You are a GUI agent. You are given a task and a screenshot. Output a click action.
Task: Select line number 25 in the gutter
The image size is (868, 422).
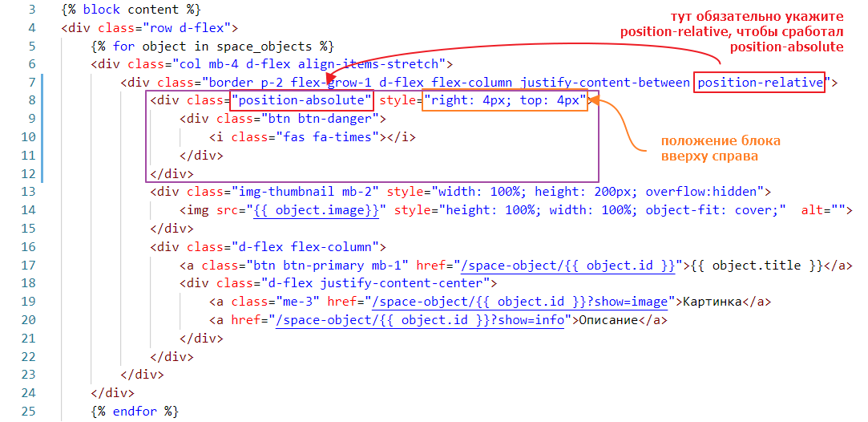coord(28,412)
